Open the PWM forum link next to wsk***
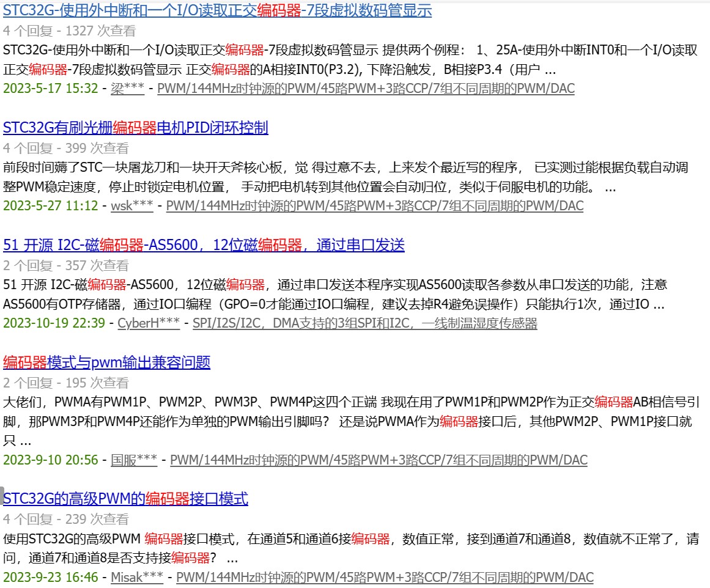 [374, 205]
